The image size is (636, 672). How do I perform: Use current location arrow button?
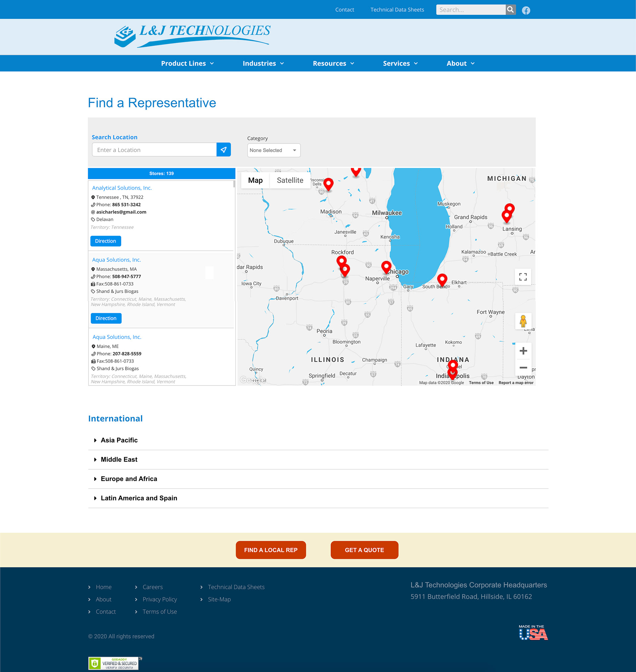click(x=224, y=150)
